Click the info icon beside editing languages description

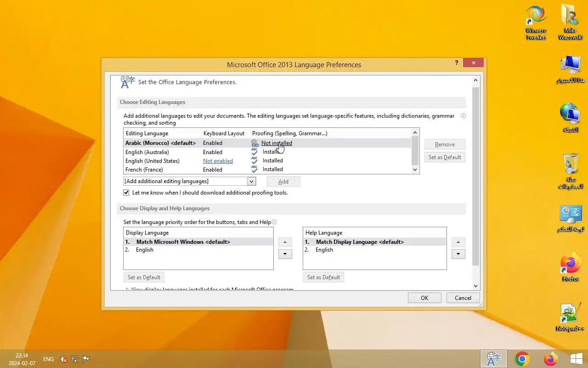point(463,116)
